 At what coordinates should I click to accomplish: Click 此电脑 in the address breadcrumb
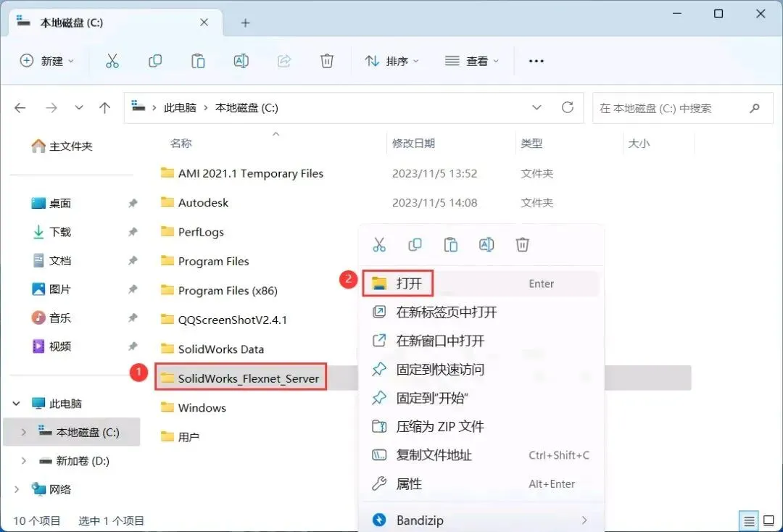180,108
